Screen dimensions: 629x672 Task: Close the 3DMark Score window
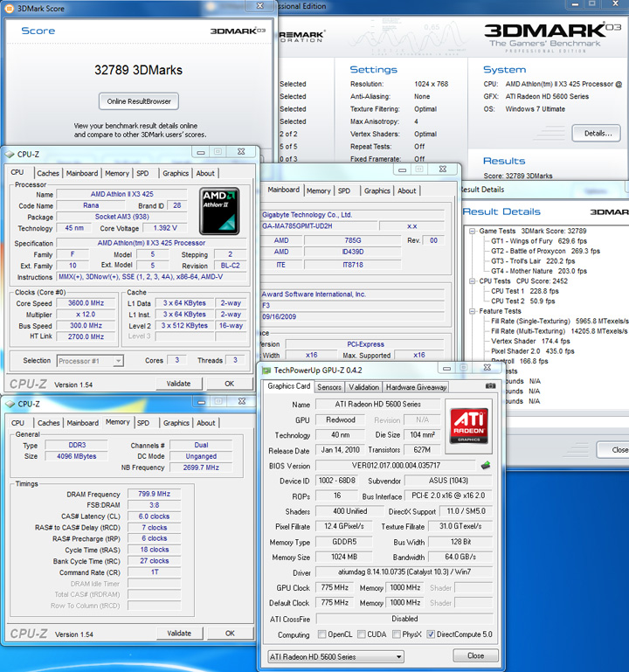pos(260,5)
